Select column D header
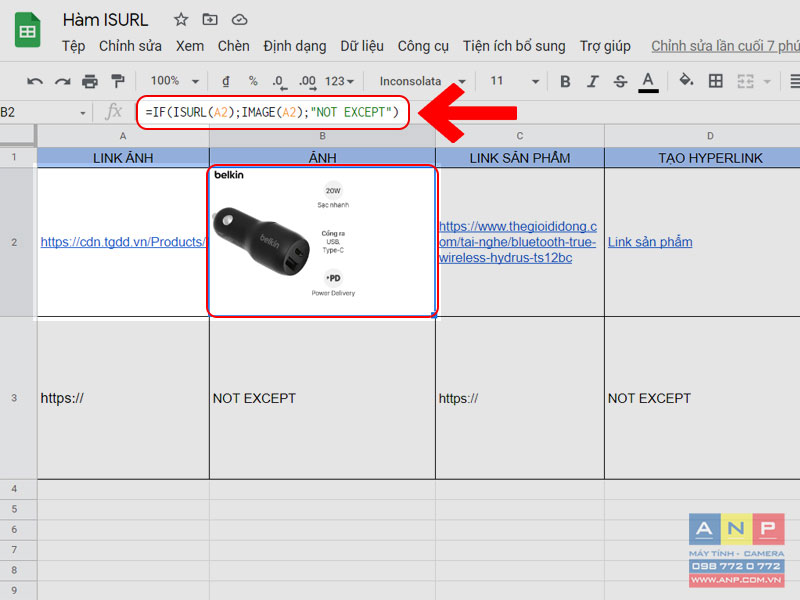This screenshot has width=800, height=600. tap(703, 136)
